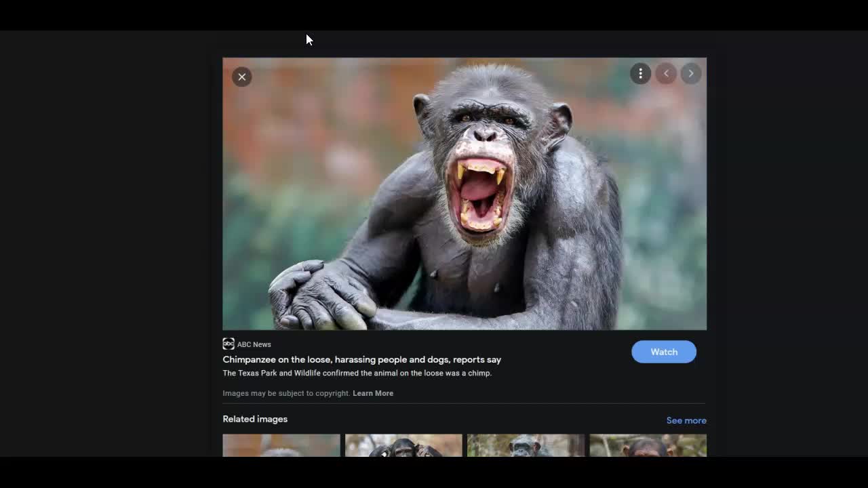Click 'Images may be subject to copyright' text

pos(286,393)
